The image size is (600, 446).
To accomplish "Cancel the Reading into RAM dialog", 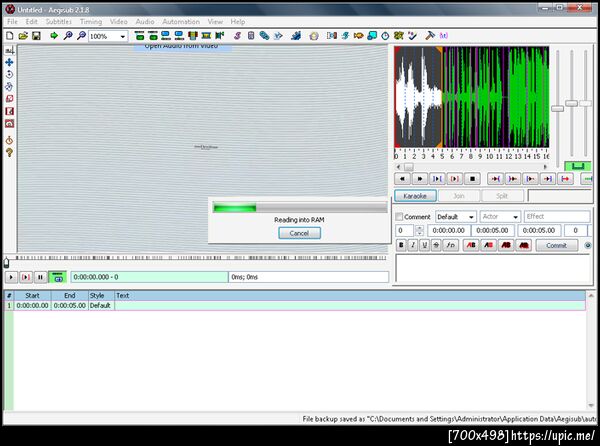I will 299,233.
